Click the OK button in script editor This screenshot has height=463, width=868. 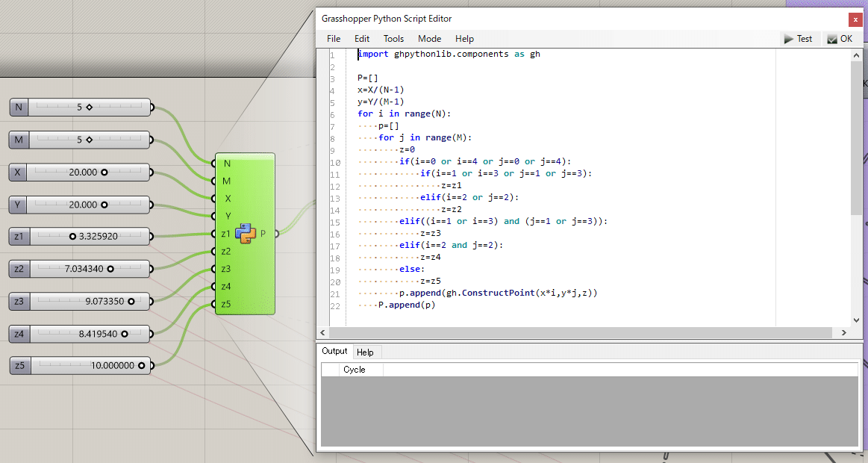(x=840, y=39)
